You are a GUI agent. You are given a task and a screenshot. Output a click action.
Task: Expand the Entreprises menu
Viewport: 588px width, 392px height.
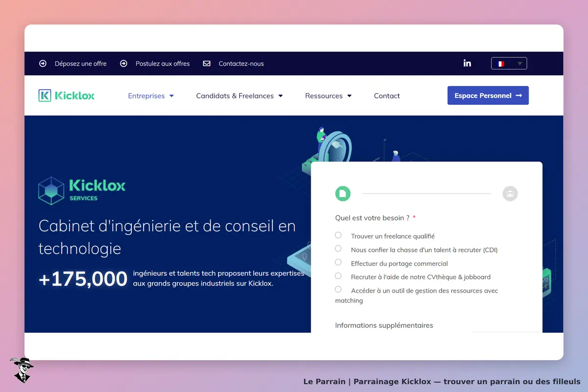151,96
